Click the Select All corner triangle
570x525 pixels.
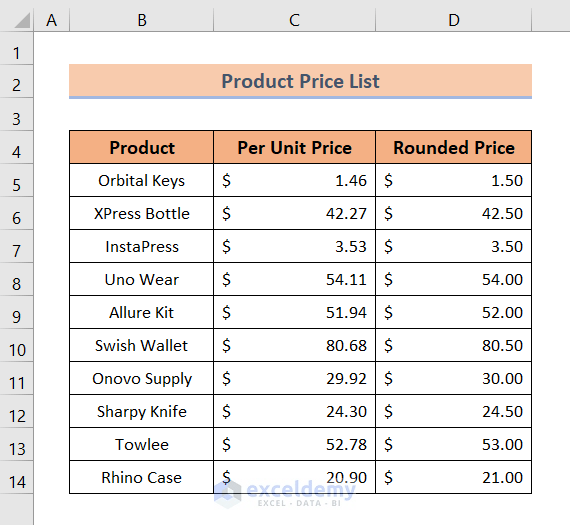tap(21, 20)
